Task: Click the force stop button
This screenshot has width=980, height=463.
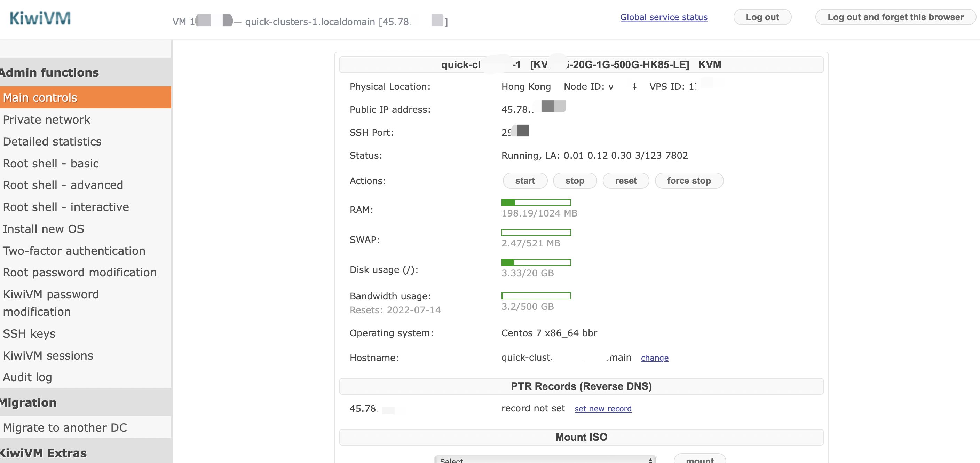Action: (689, 181)
